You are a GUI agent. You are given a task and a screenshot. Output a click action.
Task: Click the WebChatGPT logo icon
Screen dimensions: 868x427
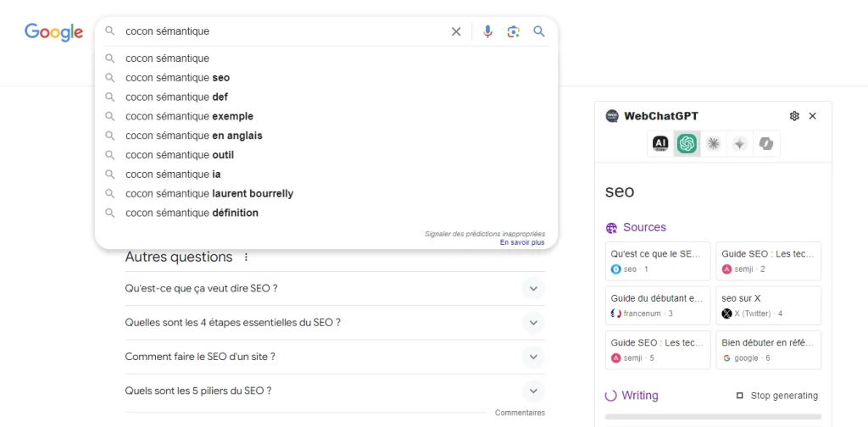click(612, 116)
